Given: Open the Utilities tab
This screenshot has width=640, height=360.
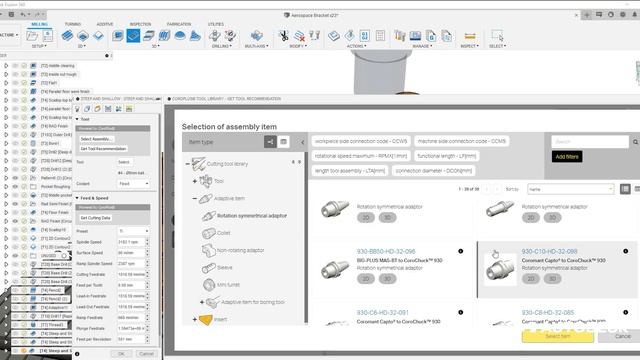Looking at the screenshot, I should pyautogui.click(x=216, y=24).
